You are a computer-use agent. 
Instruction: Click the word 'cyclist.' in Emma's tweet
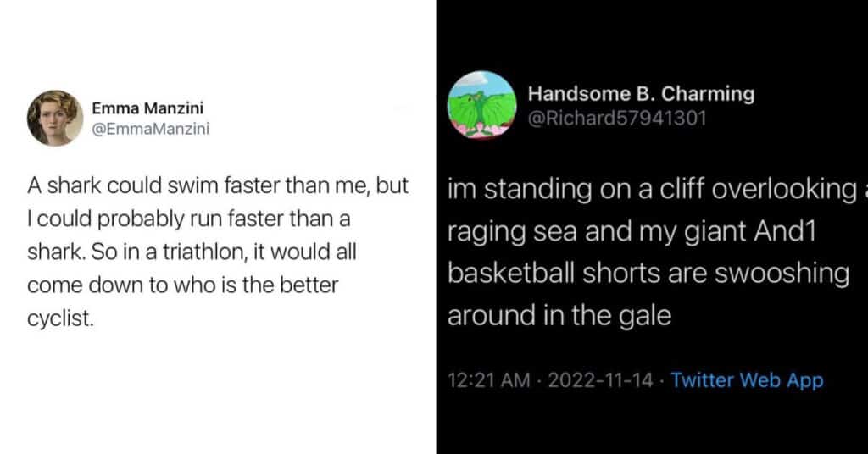(x=60, y=318)
